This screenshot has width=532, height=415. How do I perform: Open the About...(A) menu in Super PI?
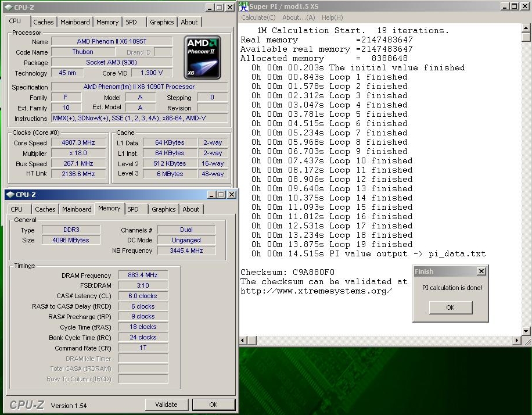pos(299,17)
